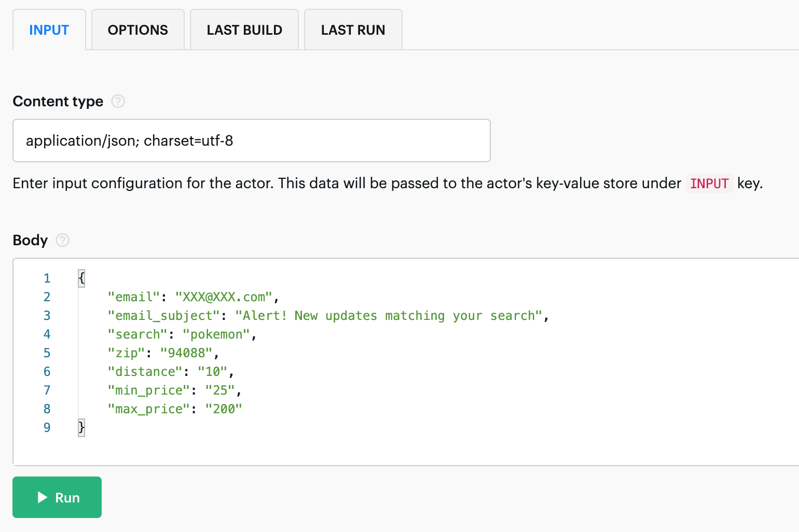This screenshot has width=799, height=532.
Task: View the LAST RUN tab
Action: tap(353, 30)
